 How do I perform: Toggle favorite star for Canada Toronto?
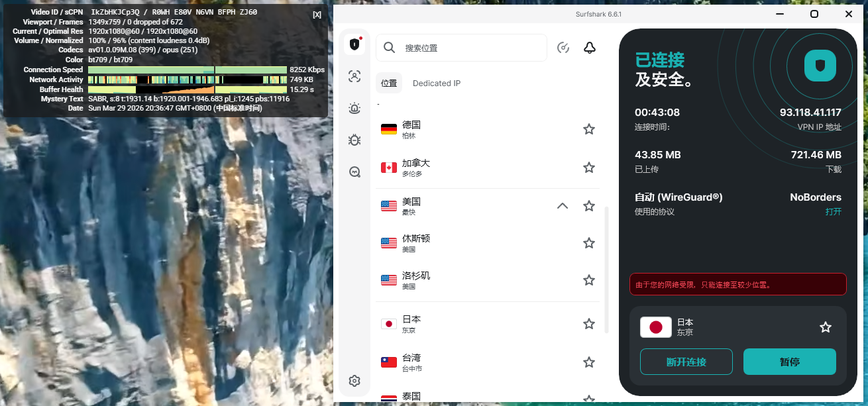[x=588, y=168]
